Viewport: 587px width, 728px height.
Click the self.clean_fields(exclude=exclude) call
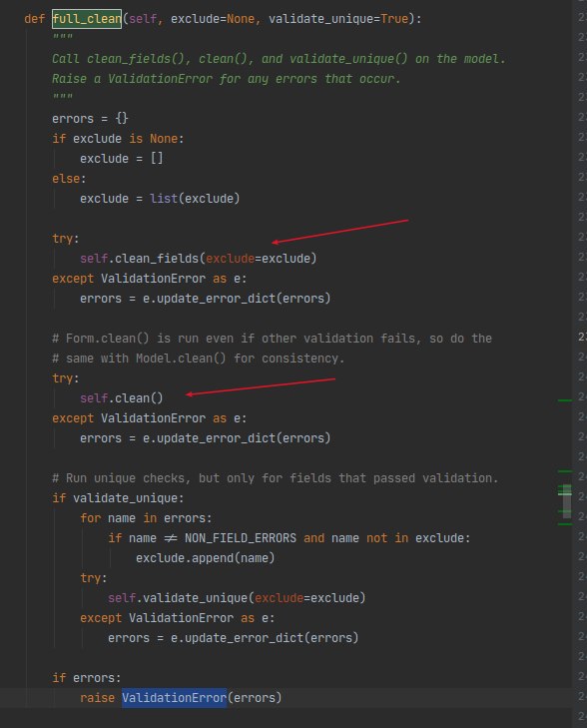198,259
